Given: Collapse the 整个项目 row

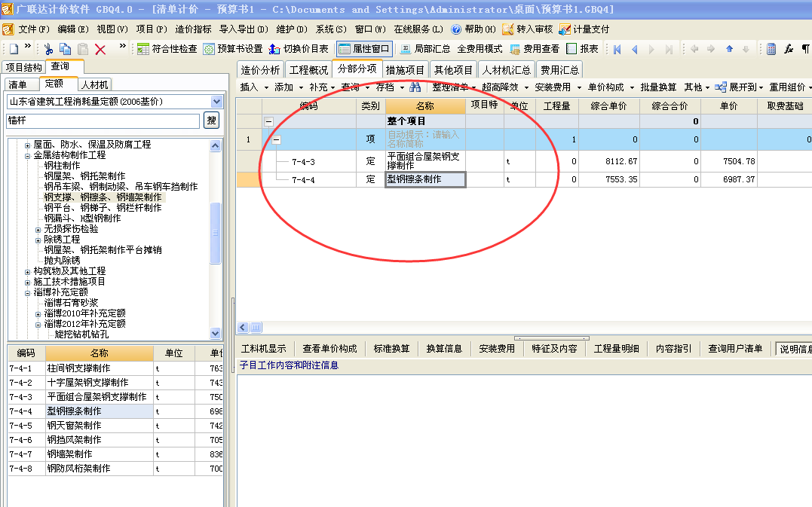Looking at the screenshot, I should click(x=268, y=121).
